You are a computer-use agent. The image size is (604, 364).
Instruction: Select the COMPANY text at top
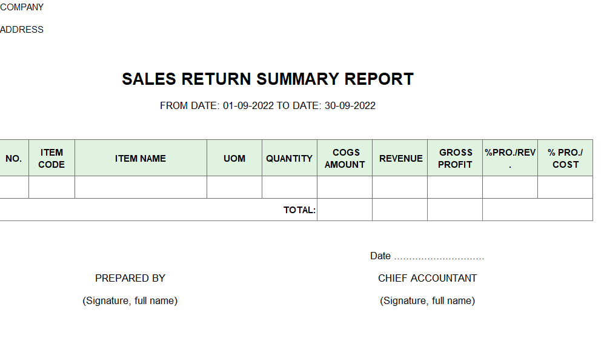click(22, 7)
